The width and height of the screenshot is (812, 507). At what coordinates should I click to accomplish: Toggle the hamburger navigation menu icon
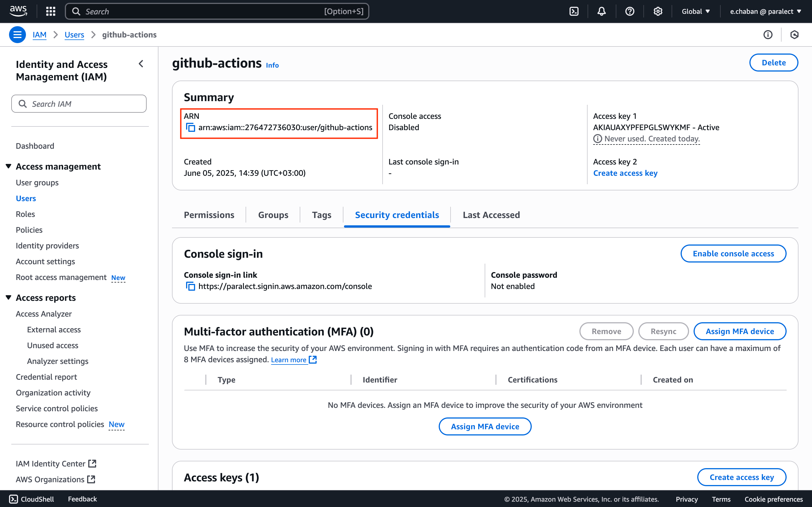click(x=17, y=35)
